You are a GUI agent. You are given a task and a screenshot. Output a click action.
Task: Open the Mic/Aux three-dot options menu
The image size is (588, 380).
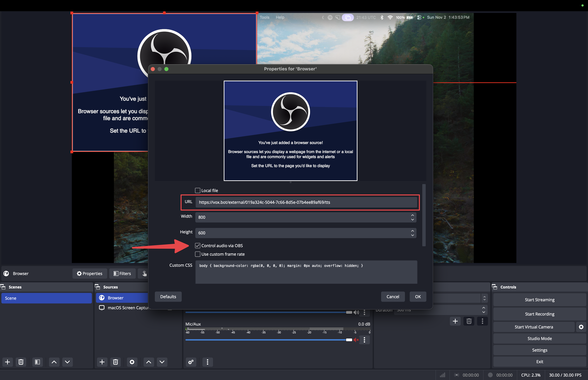pyautogui.click(x=365, y=340)
